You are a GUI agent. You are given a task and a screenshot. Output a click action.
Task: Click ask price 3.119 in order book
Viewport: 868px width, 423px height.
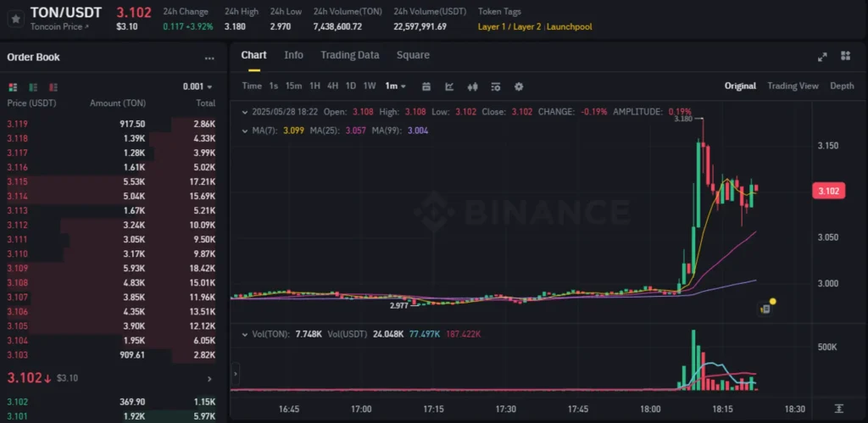(x=17, y=124)
